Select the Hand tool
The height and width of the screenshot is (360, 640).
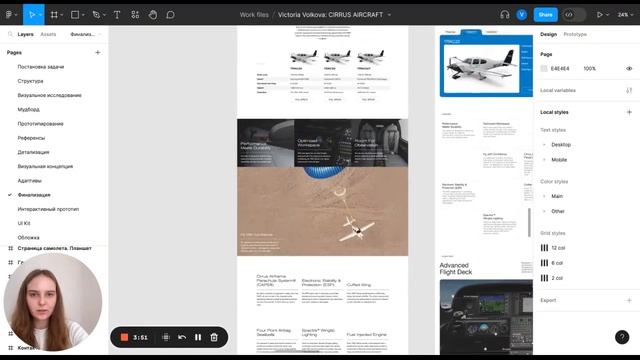[x=153, y=15]
